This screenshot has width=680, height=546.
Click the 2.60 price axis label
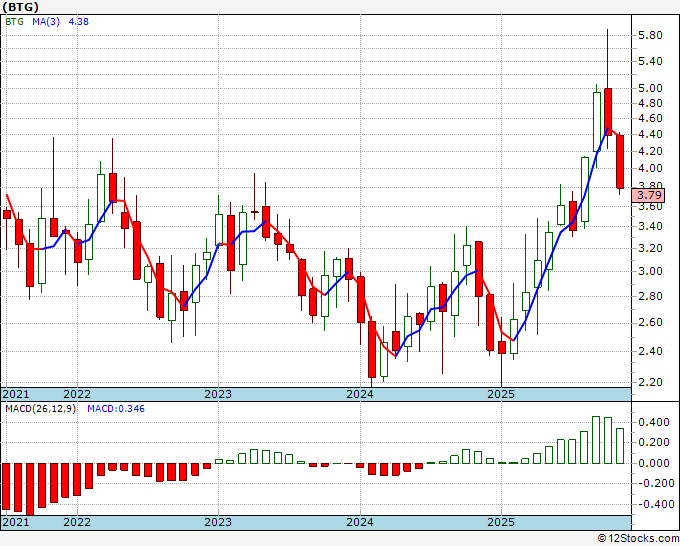[650, 323]
